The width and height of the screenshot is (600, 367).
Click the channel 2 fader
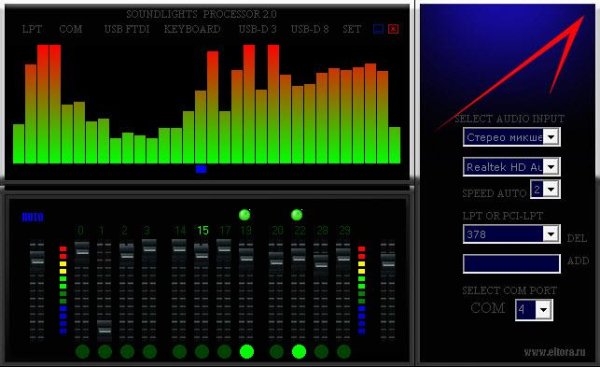[x=127, y=255]
